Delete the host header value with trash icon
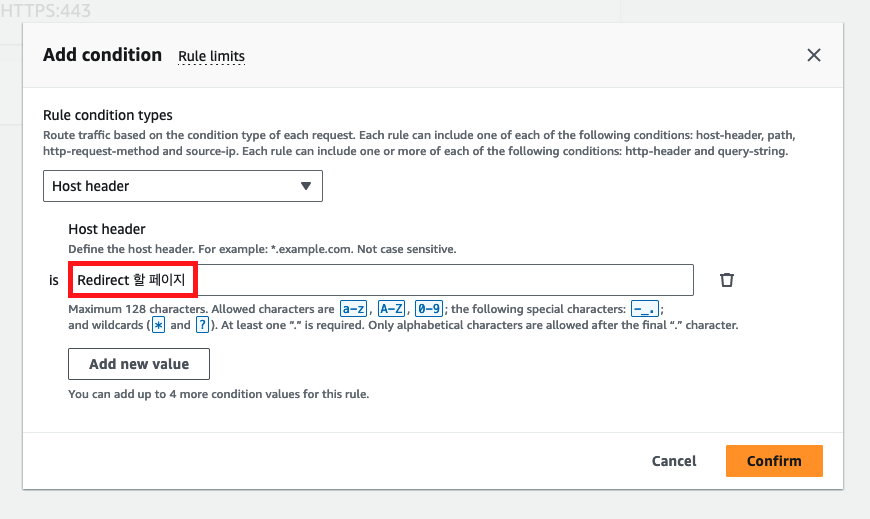The width and height of the screenshot is (870, 519). tap(727, 280)
